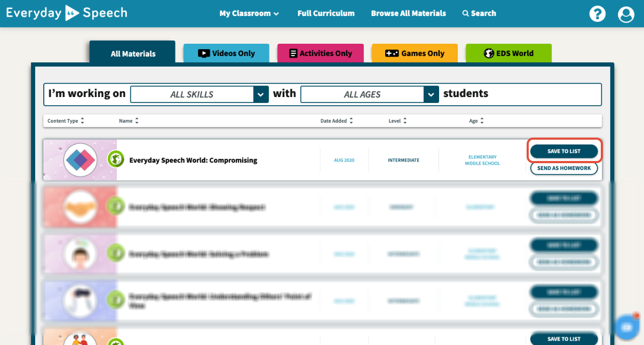Screen dimensions: 644x345
Task: Switch to the EDS World tab
Action: click(508, 53)
